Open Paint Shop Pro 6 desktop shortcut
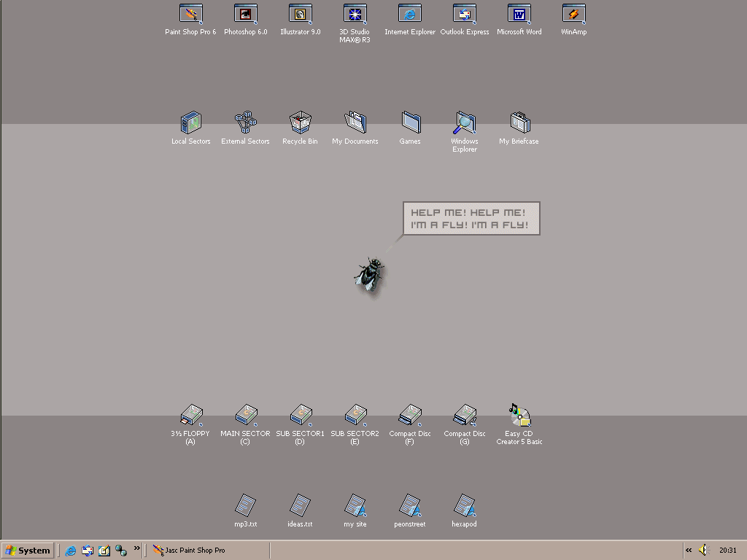Viewport: 747px width, 560px height. [x=191, y=15]
